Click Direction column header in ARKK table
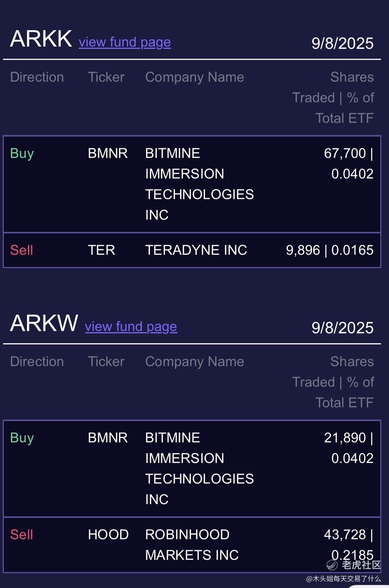Viewport: 389px width, 588px height. coord(37,77)
